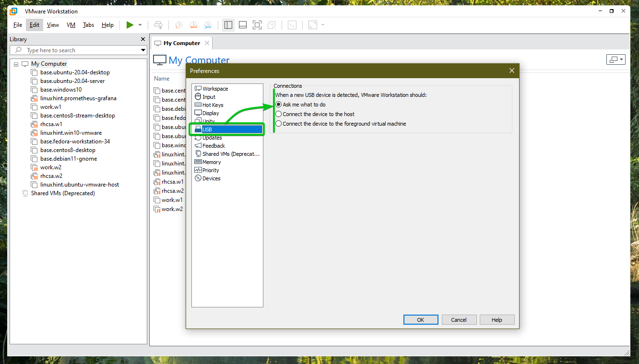Select 'Connect the device to the host'
Screen dimensions: 639x364
278,114
